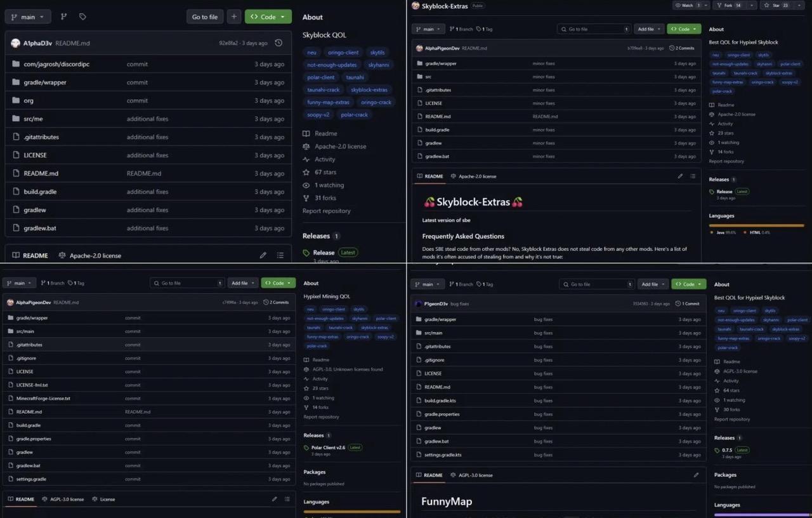Click the edit pencil icon in the FunnyMap README header
The width and height of the screenshot is (812, 518).
coord(696,475)
